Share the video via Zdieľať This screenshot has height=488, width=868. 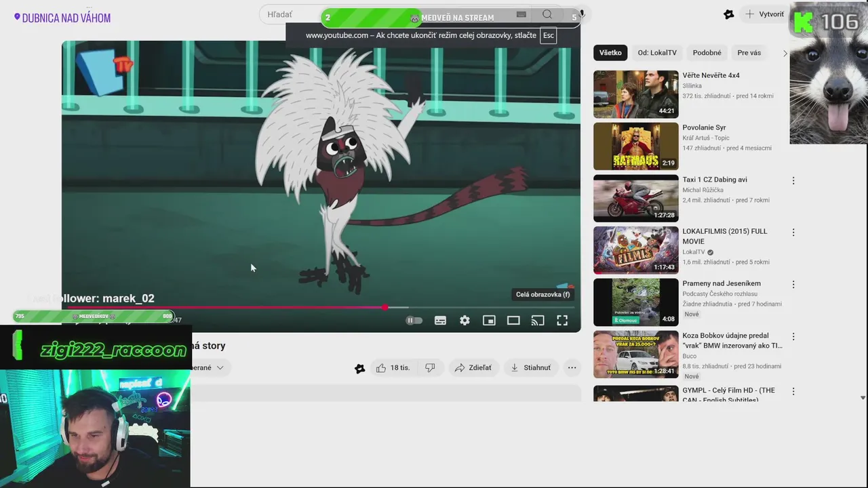point(473,367)
